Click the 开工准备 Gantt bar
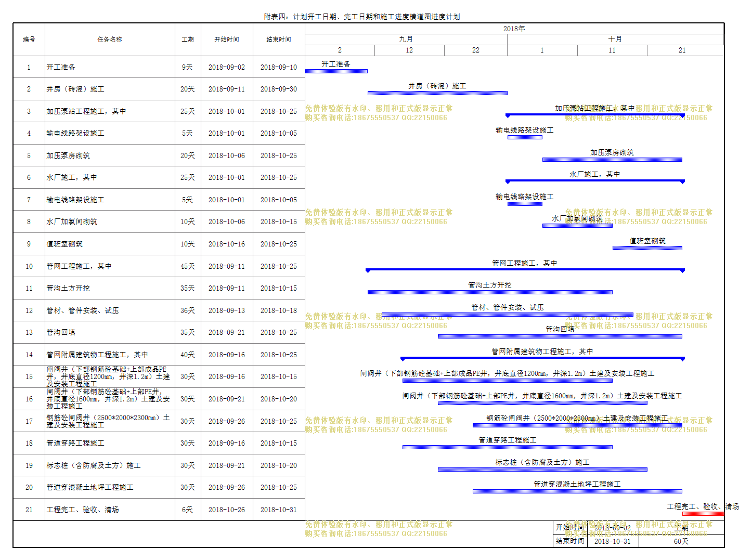Viewport: 739px width, 560px height. (x=336, y=71)
